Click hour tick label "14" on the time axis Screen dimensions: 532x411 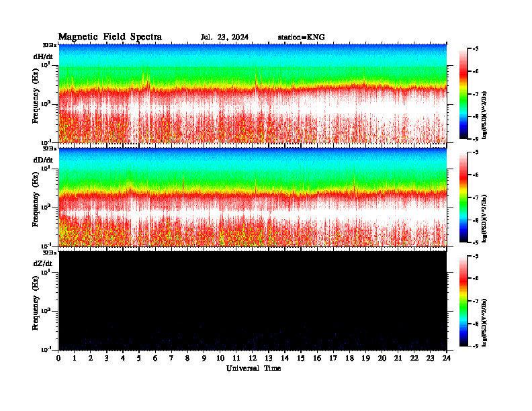285,359
